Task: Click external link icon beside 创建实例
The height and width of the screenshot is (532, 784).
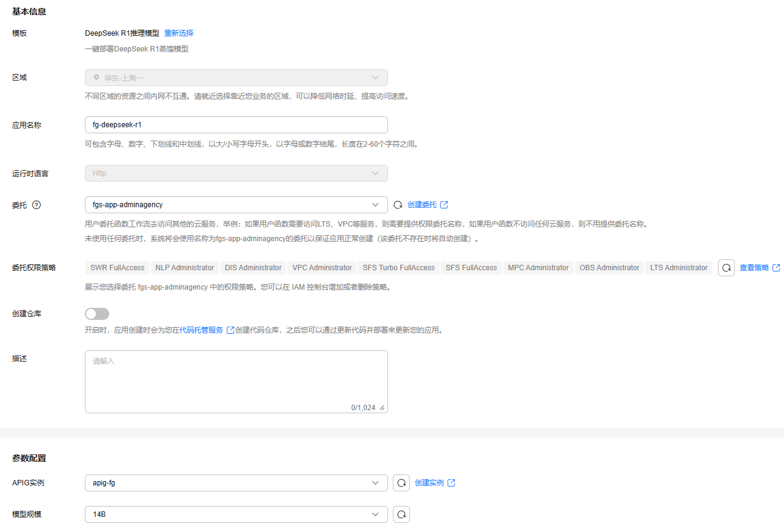Action: click(x=451, y=483)
